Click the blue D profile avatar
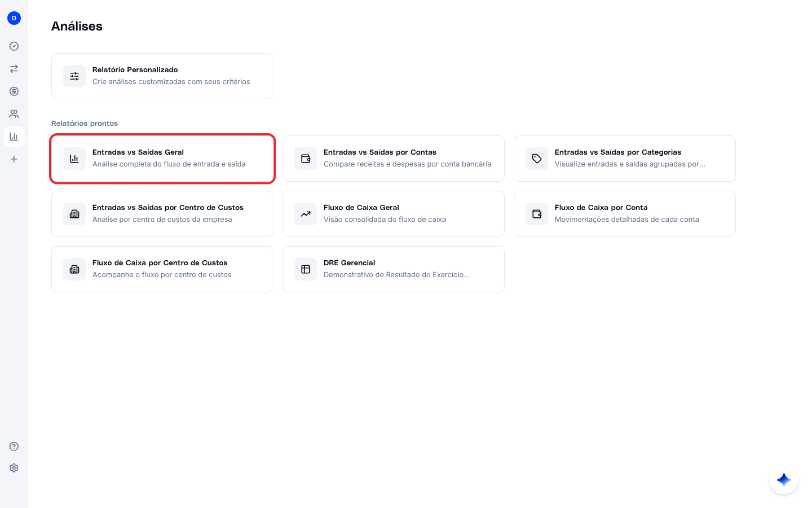Image resolution: width=812 pixels, height=508 pixels. [x=14, y=18]
